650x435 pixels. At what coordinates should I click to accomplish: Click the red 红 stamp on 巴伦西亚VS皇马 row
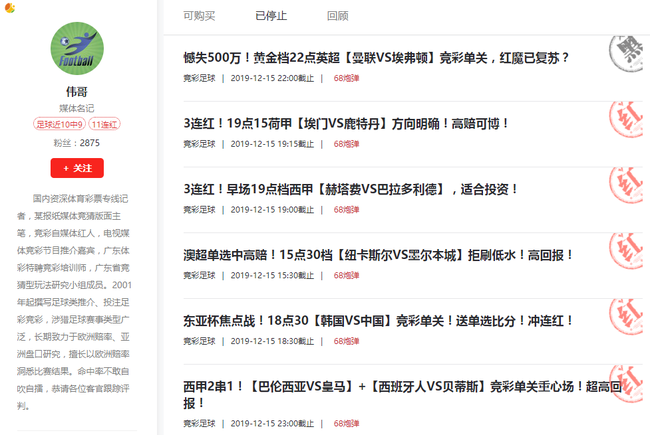[x=626, y=383]
